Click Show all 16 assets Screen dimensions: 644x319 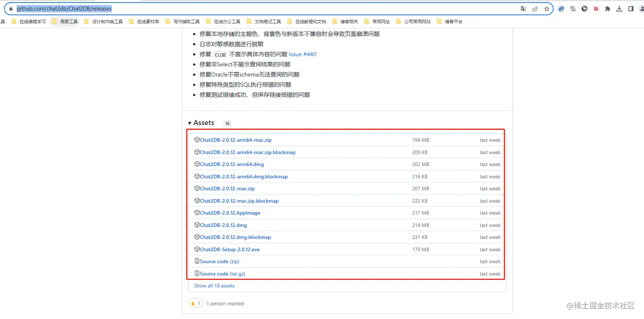pyautogui.click(x=214, y=286)
